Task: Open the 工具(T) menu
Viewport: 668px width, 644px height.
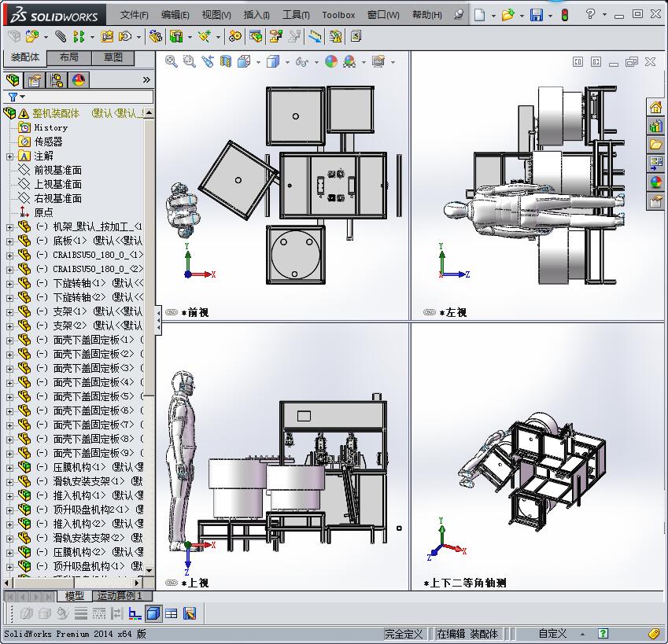Action: (x=296, y=15)
